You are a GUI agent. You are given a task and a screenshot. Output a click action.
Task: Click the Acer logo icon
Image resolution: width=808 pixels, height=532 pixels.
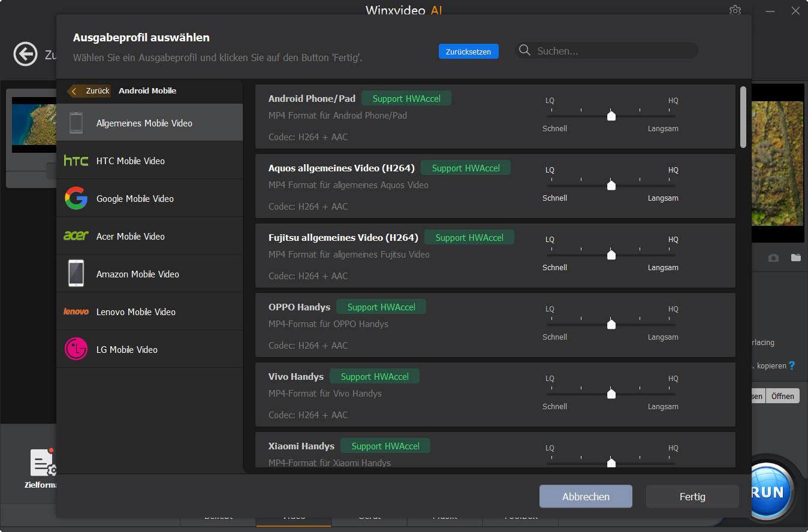pyautogui.click(x=76, y=236)
